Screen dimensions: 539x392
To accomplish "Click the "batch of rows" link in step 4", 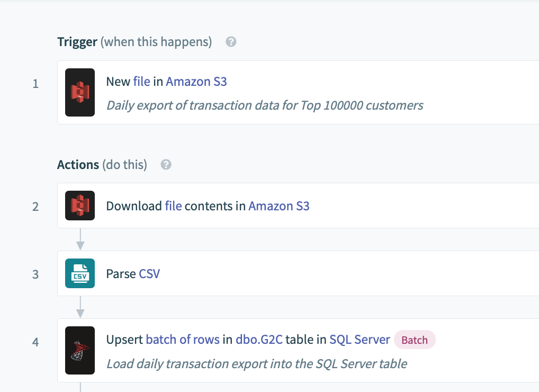I will coord(183,340).
